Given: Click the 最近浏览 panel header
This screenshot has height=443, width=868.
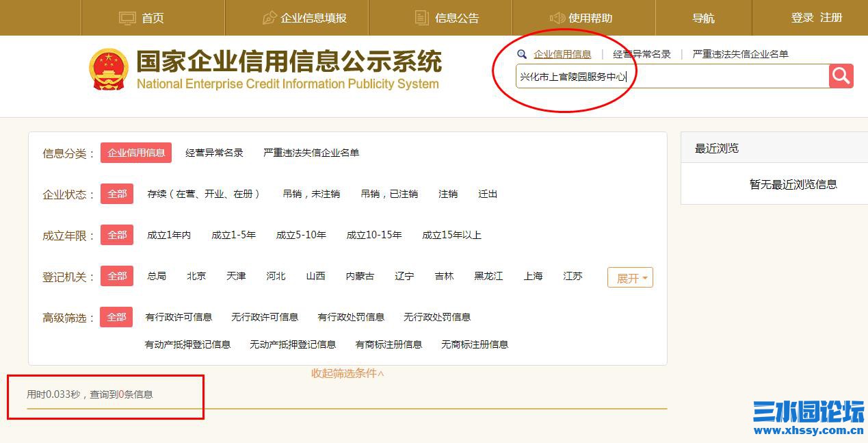Looking at the screenshot, I should (x=774, y=148).
